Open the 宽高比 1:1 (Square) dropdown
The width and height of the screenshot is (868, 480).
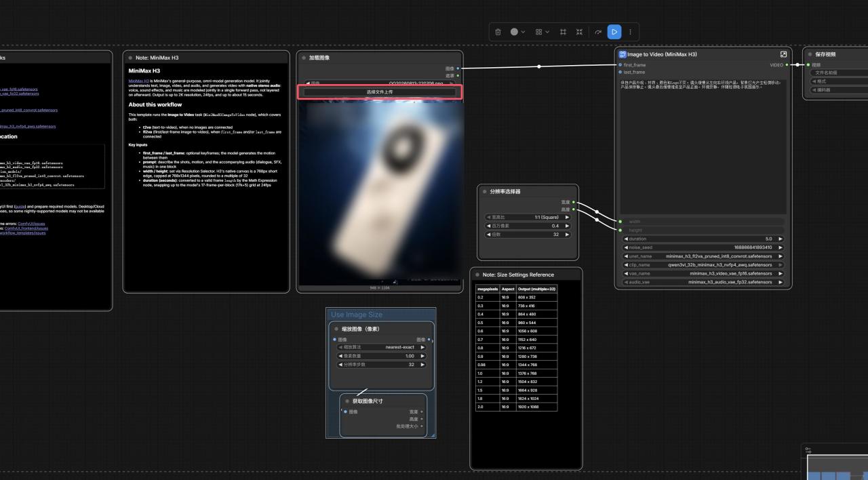[x=528, y=217]
